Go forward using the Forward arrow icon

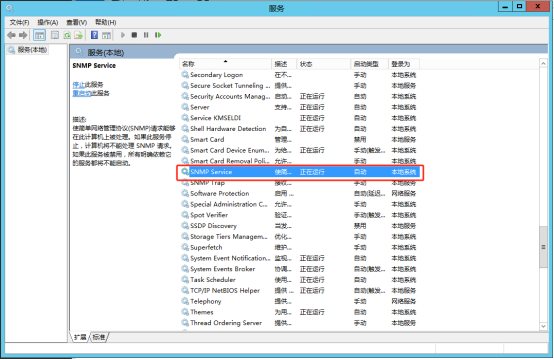pos(23,35)
